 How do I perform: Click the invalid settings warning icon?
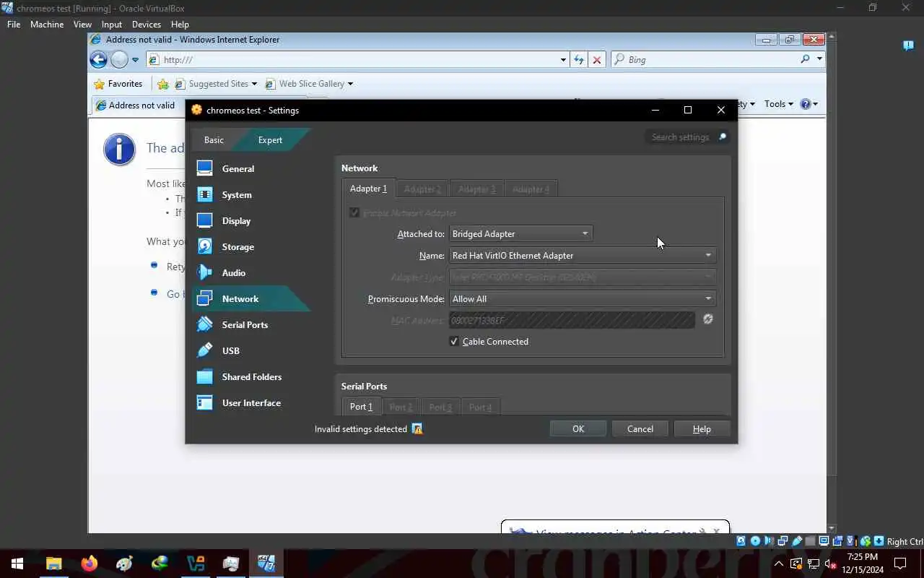(417, 428)
